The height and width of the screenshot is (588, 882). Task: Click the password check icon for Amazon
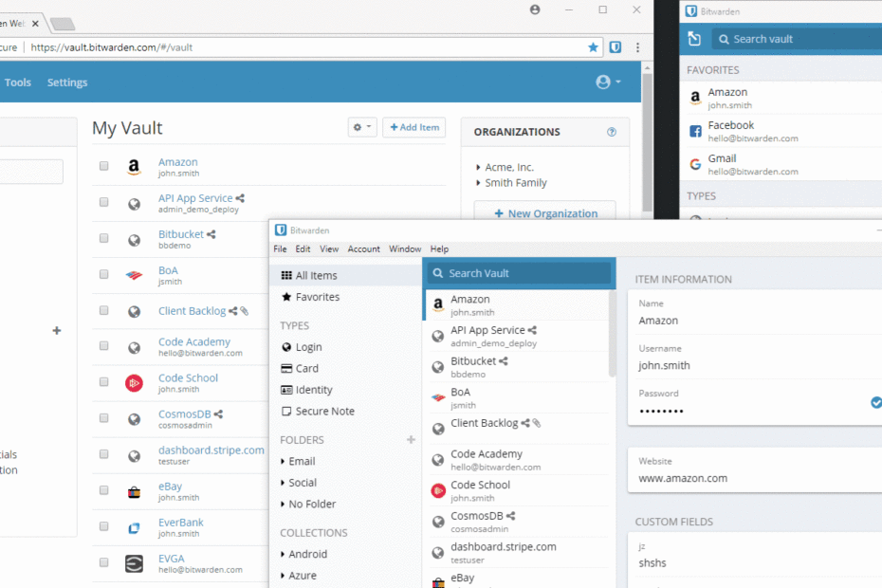(875, 402)
